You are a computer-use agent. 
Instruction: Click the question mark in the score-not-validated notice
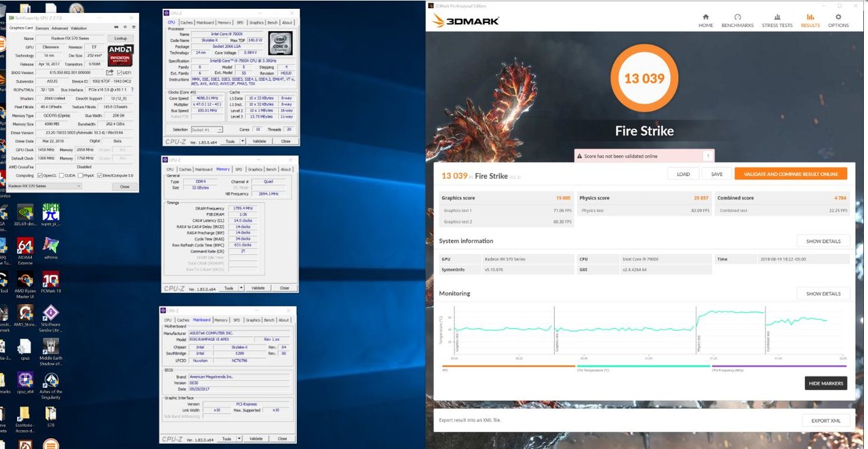[708, 156]
